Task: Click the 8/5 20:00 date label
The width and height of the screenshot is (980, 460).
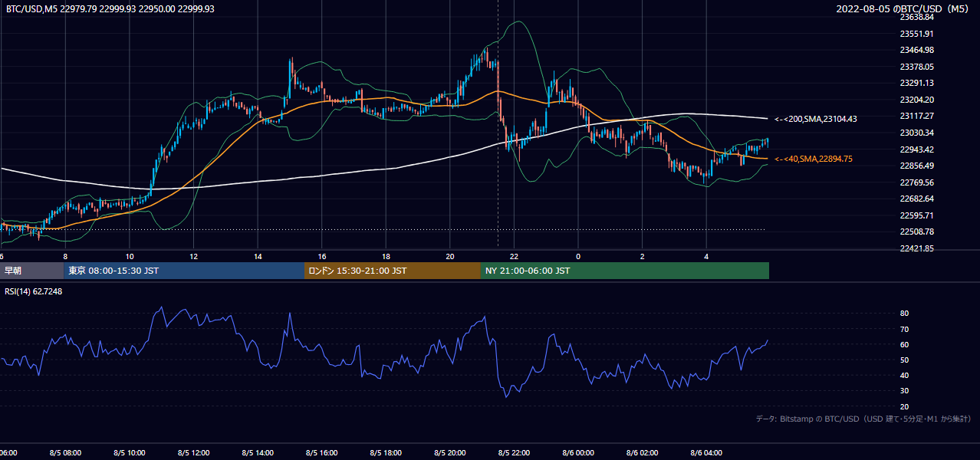Action: tap(450, 453)
